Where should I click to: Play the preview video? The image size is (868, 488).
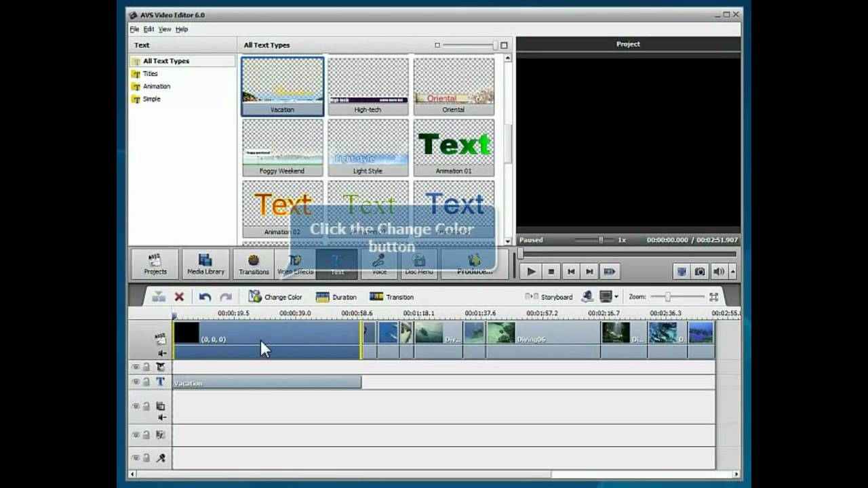pos(531,272)
